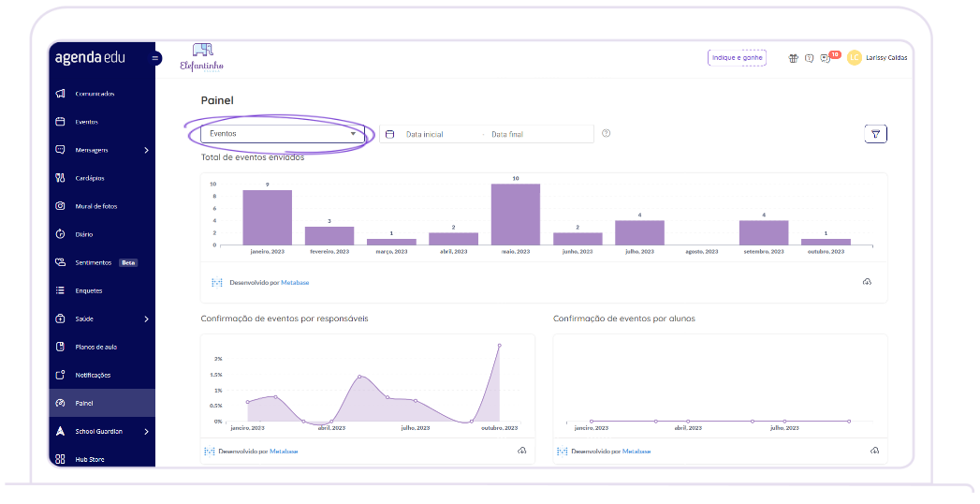Follow the Metabase link under the bar chart
This screenshot has height=504, width=980.
tap(296, 282)
